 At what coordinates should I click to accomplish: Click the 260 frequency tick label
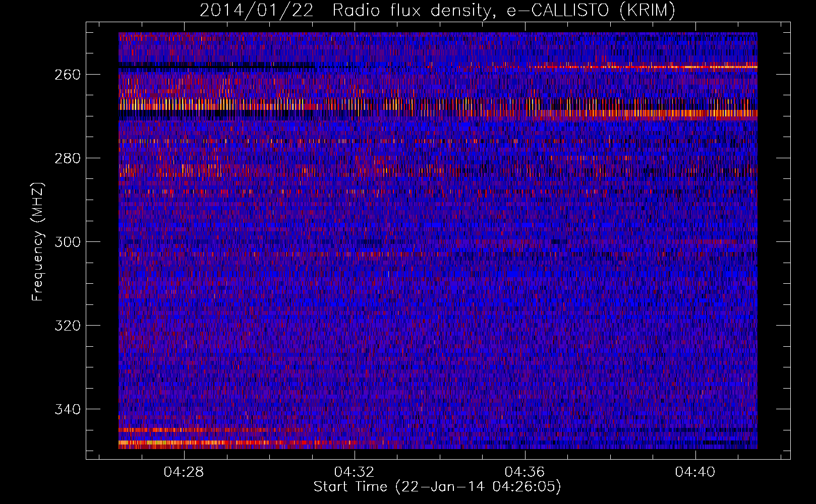tap(67, 75)
